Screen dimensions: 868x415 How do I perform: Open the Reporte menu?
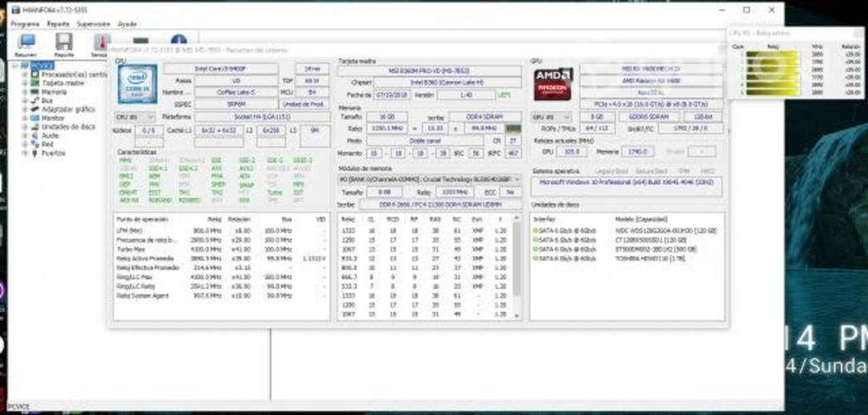pyautogui.click(x=58, y=24)
